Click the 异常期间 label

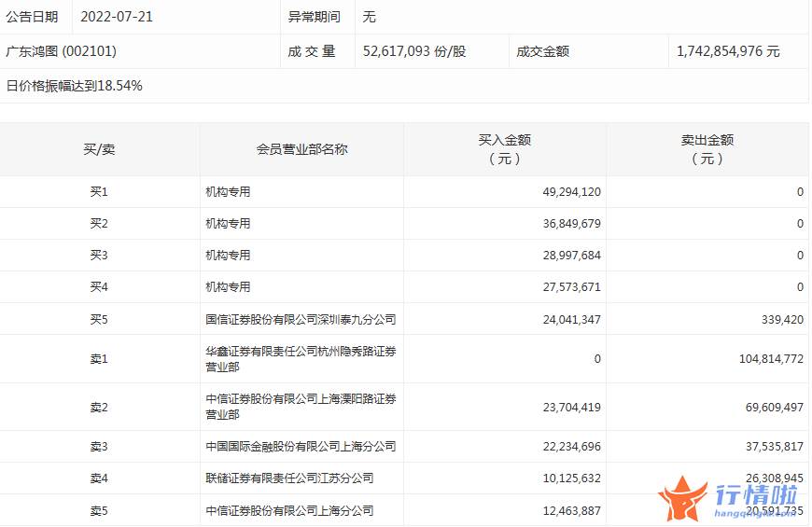coord(314,17)
